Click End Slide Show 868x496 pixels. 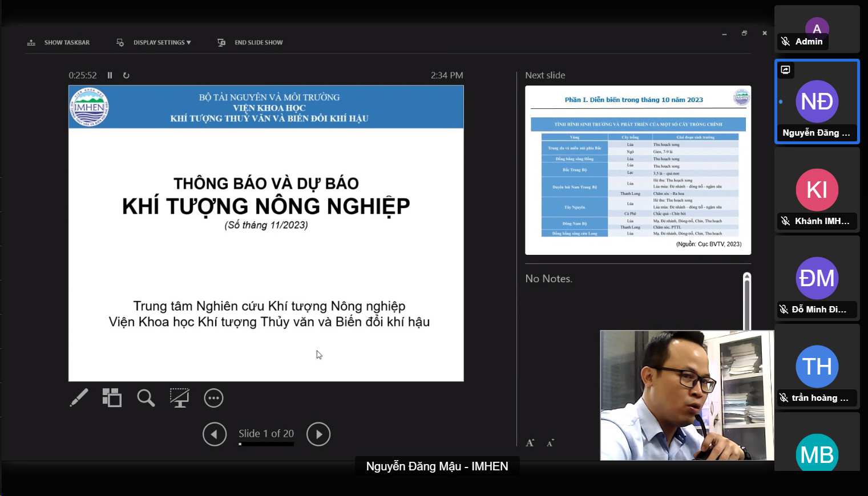click(x=251, y=43)
